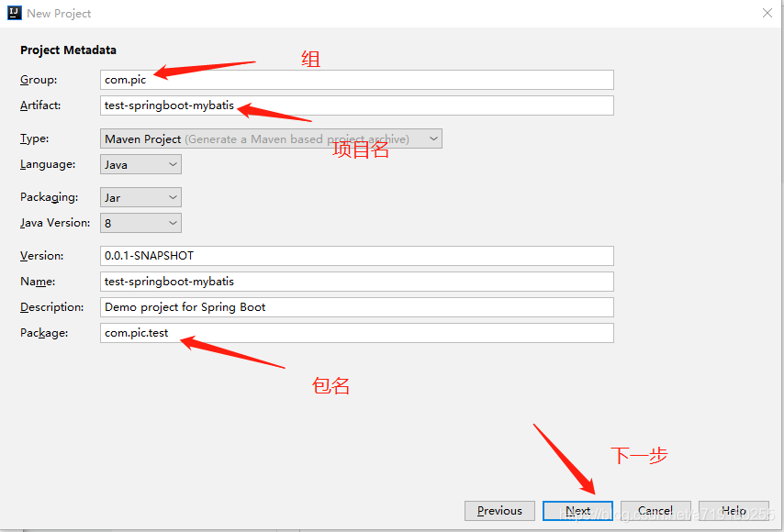Viewport: 784px width, 532px height.
Task: Click the Package: label
Action: point(44,333)
